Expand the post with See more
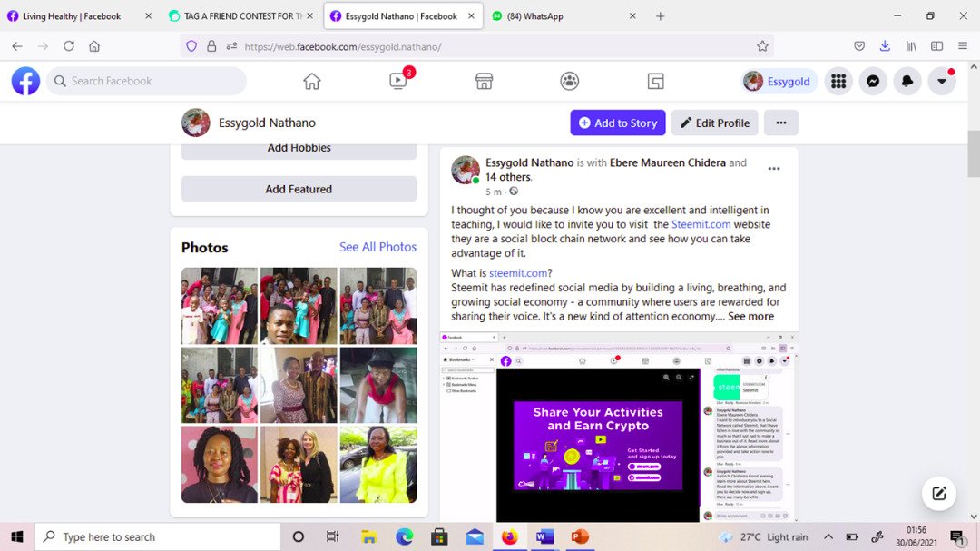The image size is (980, 551). [x=750, y=317]
